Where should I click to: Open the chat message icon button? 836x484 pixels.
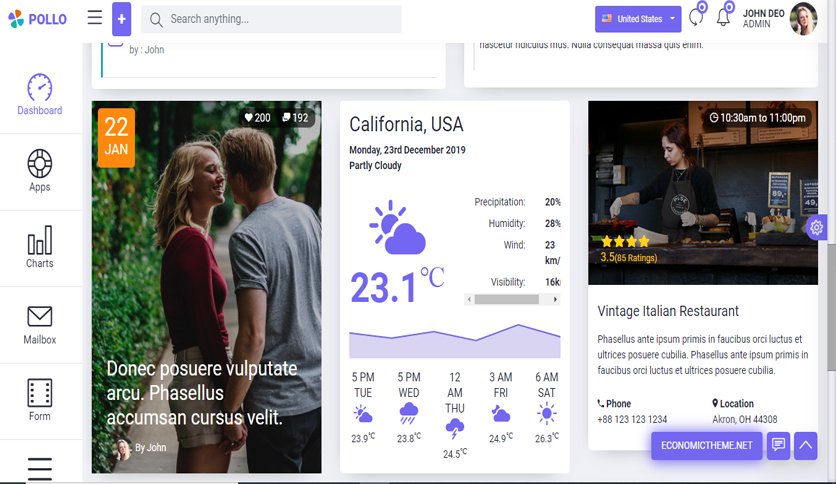pos(778,445)
